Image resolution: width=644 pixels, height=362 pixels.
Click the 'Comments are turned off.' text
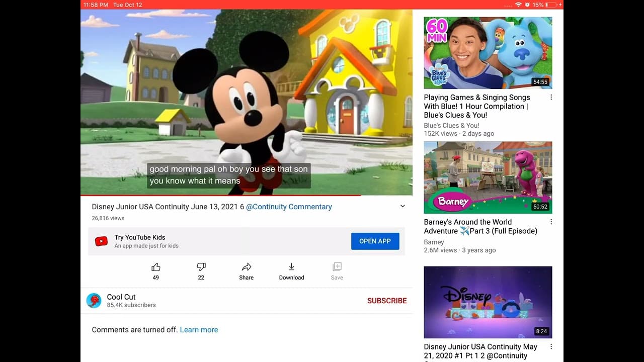click(135, 330)
